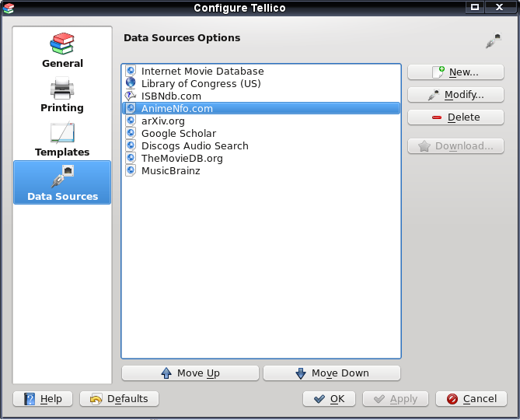Delete the selected data source
This screenshot has height=420, width=520.
click(x=455, y=117)
